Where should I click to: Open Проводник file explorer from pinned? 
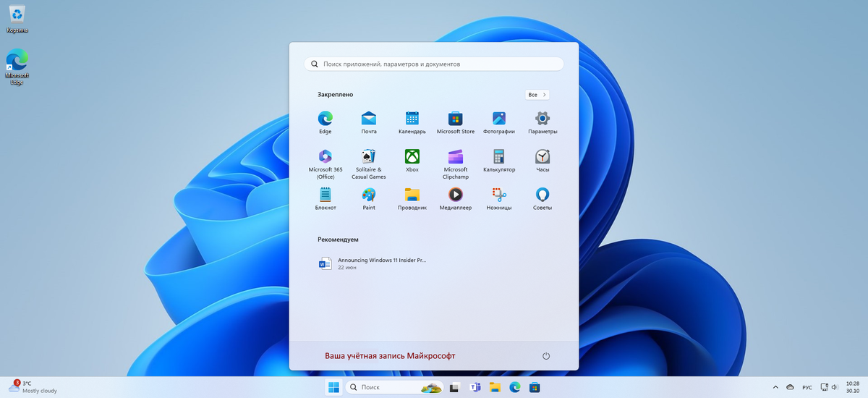click(x=412, y=198)
